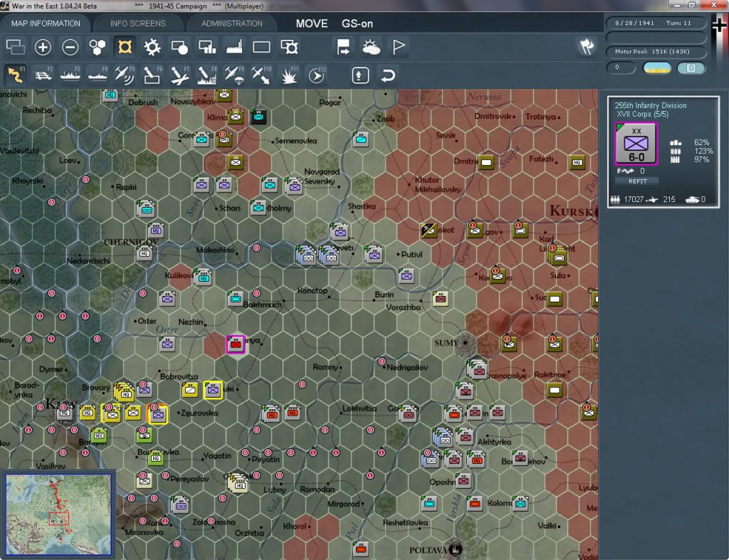The image size is (729, 560).
Task: Select the F6 bomb unit mode icon
Action: (x=152, y=75)
